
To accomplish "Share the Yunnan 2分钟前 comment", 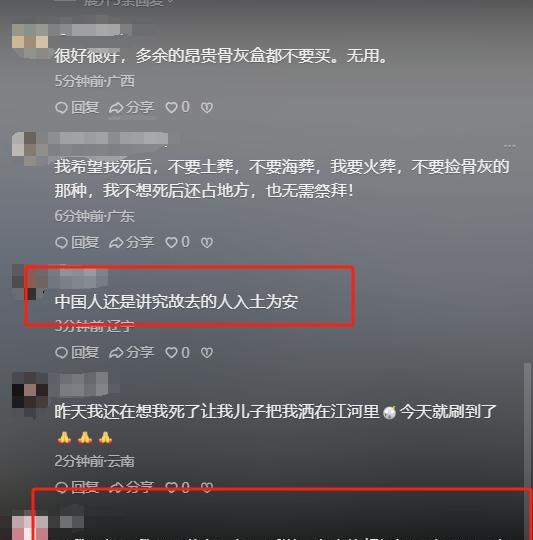I will click(131, 487).
